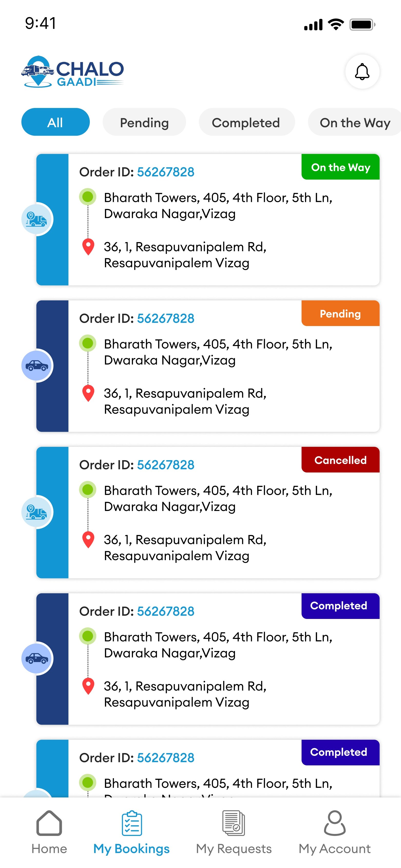Click the green On the Way status badge
This screenshot has height=868, width=401.
(x=340, y=167)
